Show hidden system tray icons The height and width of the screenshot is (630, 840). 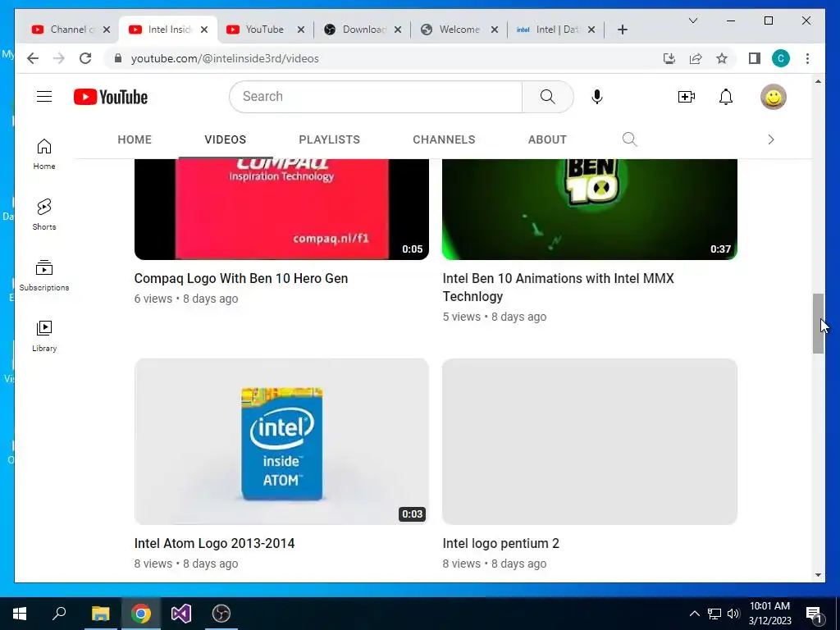tap(694, 614)
